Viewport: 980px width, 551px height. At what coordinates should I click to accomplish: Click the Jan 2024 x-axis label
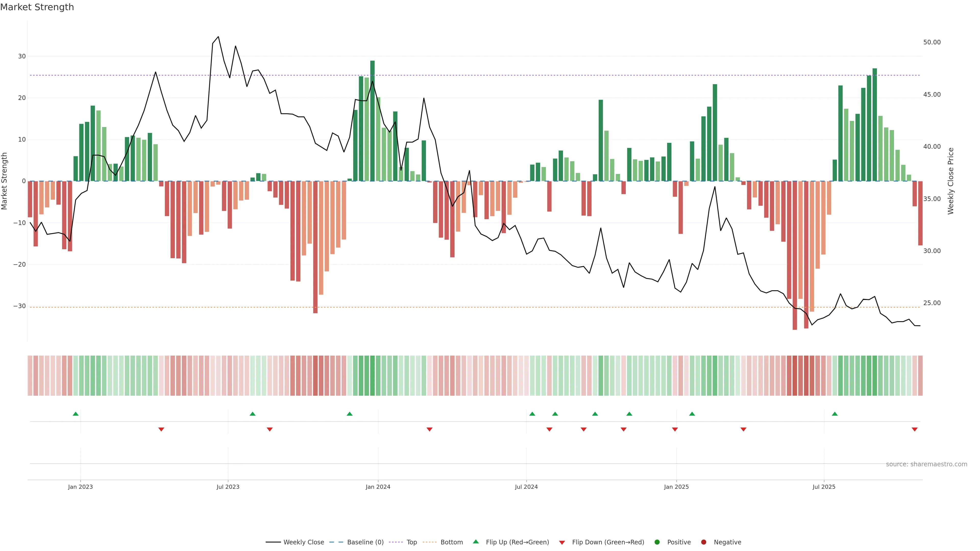(x=378, y=487)
